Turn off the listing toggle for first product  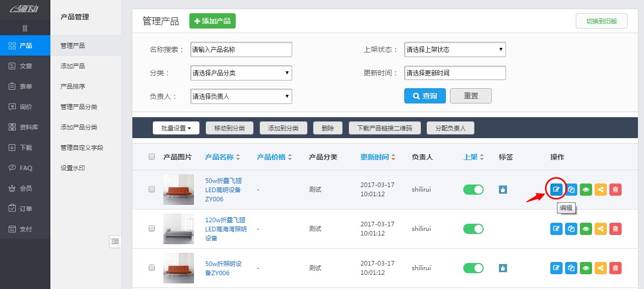tap(473, 190)
